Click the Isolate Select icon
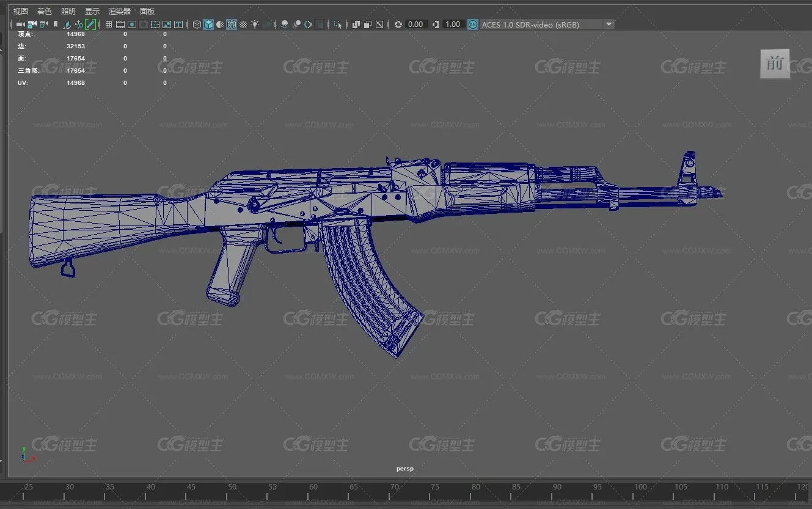The width and height of the screenshot is (812, 509). click(338, 24)
